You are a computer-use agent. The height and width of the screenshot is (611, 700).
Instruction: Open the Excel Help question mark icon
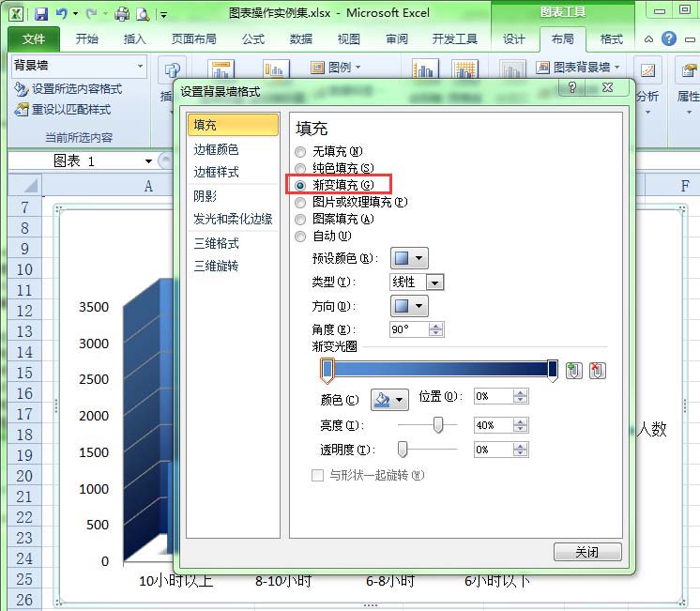(669, 38)
